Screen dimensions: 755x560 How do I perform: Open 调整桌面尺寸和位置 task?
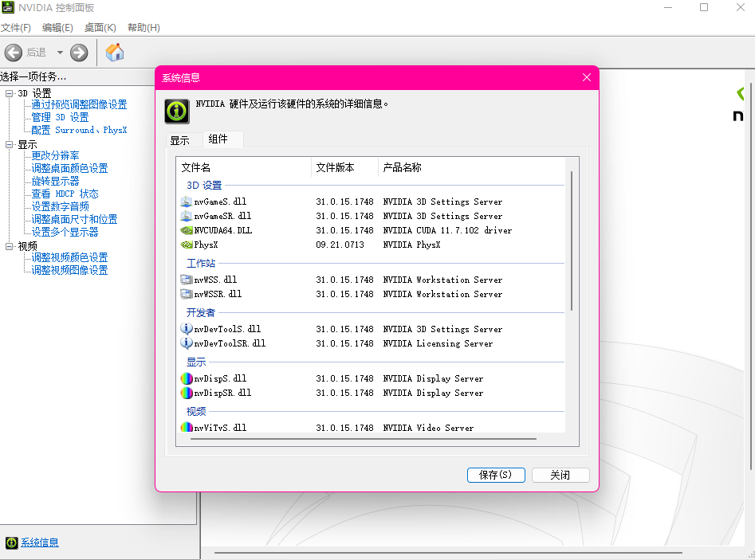[75, 219]
